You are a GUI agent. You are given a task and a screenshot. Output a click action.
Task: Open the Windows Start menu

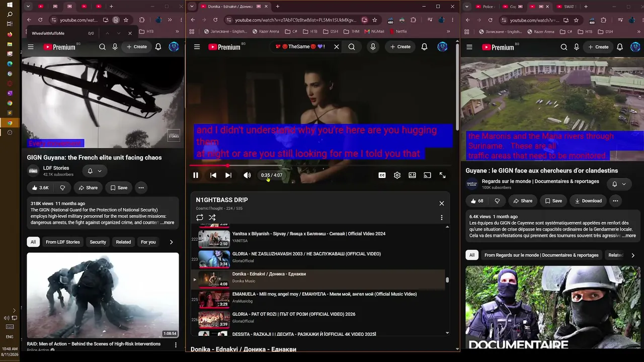tap(10, 5)
